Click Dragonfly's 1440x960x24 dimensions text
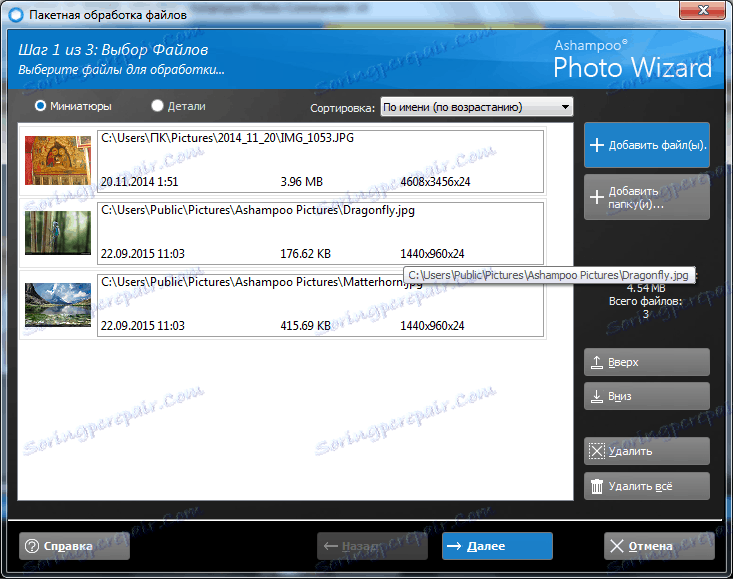This screenshot has height=579, width=733. point(432,254)
